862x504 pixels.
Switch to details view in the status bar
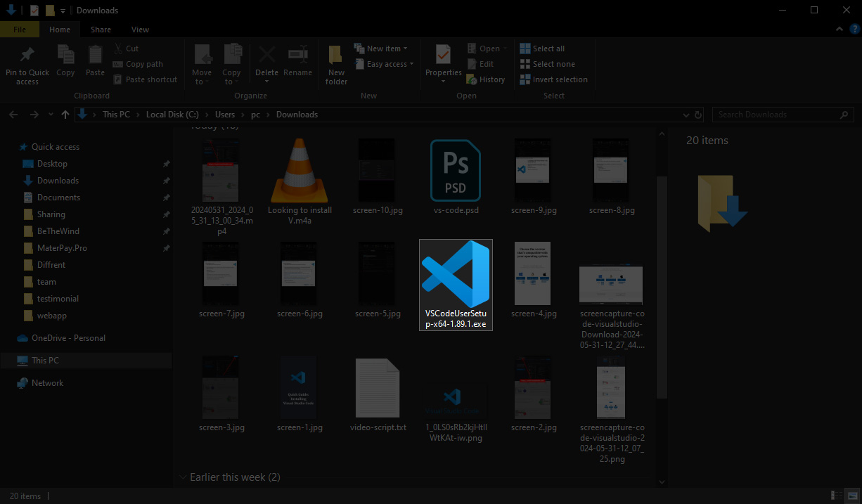pos(836,496)
